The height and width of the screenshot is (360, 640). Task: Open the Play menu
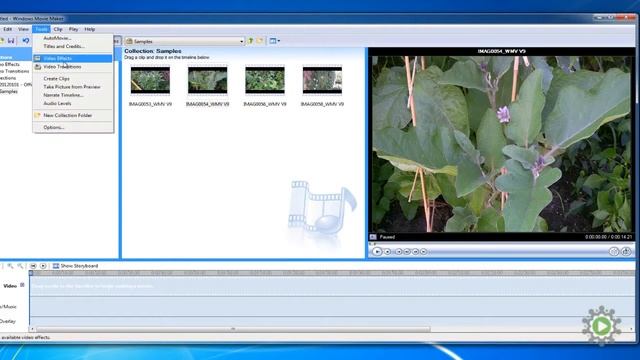coord(73,29)
